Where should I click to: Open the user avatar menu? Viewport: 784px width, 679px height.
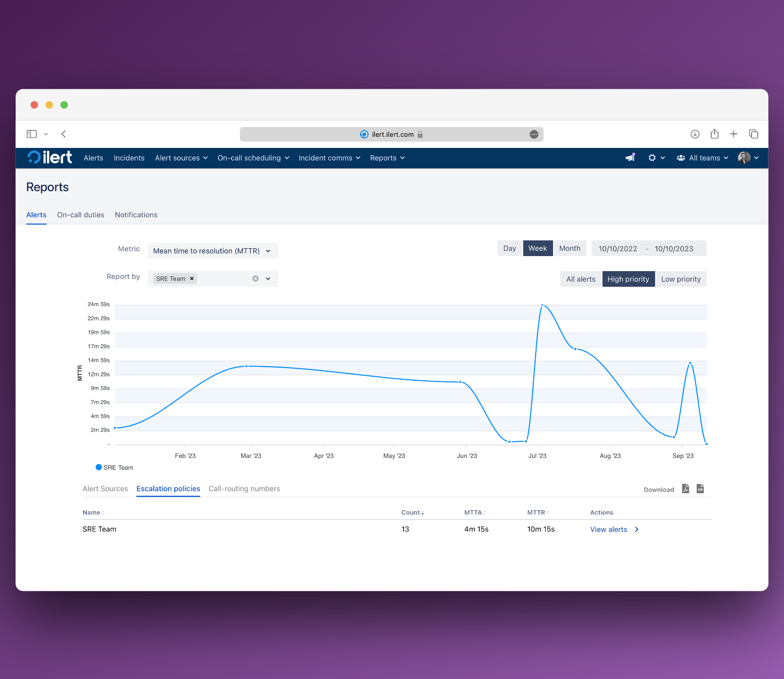748,158
